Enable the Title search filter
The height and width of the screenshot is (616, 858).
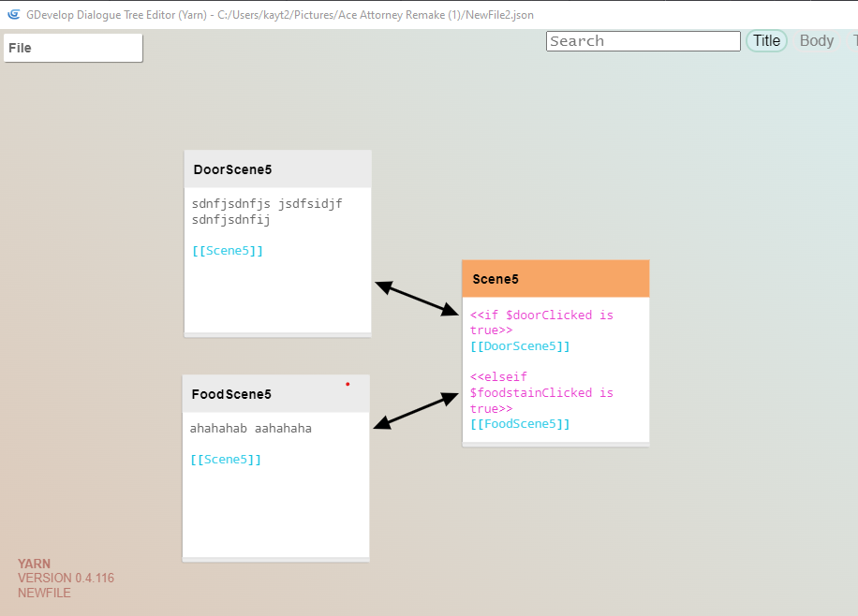coord(766,40)
